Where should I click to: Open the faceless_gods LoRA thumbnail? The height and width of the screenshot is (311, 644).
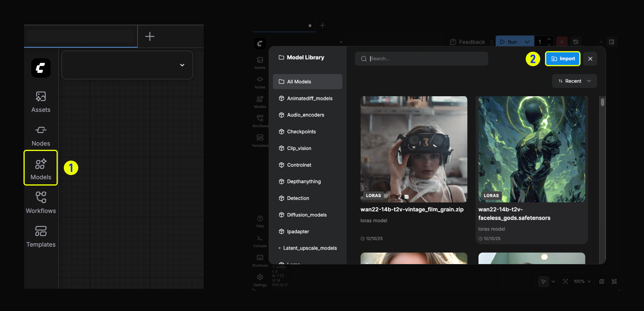531,149
